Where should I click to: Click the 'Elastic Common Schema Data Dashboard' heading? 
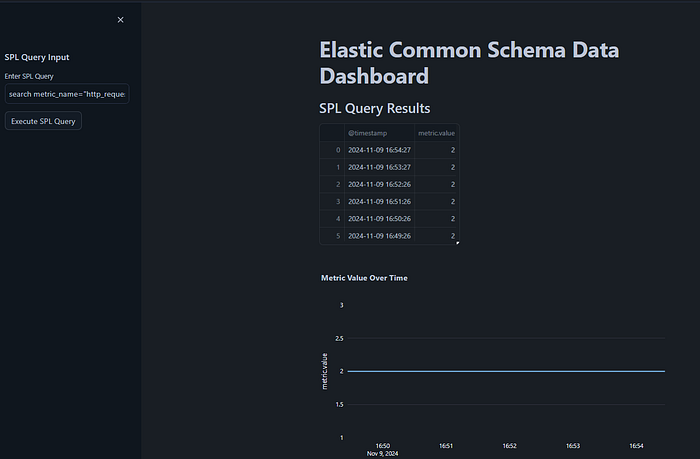click(x=468, y=63)
